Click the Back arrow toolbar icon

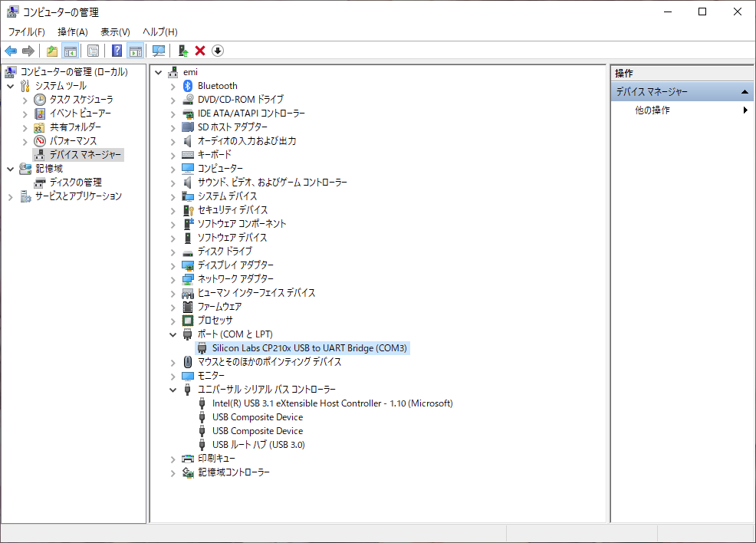(x=11, y=51)
